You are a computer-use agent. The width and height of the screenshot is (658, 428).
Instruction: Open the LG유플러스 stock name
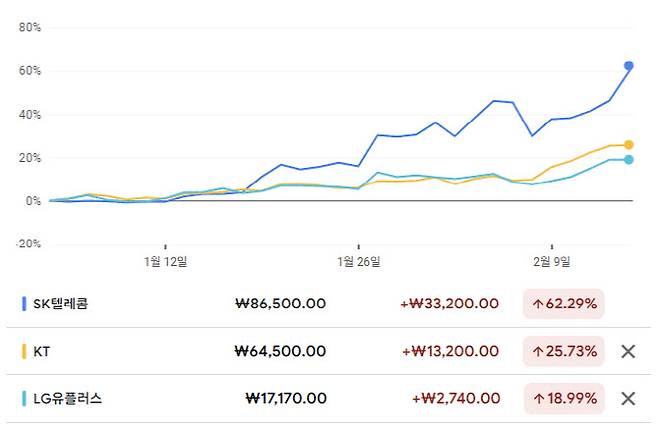coord(68,398)
